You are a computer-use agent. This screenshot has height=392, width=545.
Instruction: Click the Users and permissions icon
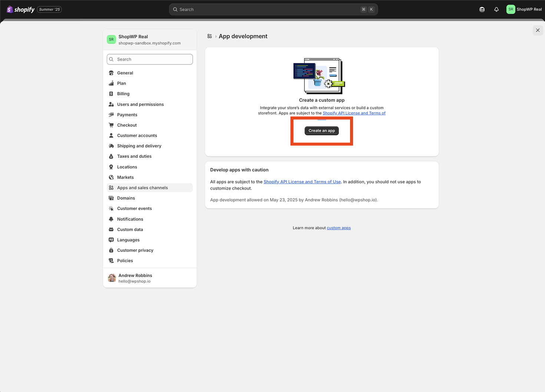pos(111,104)
